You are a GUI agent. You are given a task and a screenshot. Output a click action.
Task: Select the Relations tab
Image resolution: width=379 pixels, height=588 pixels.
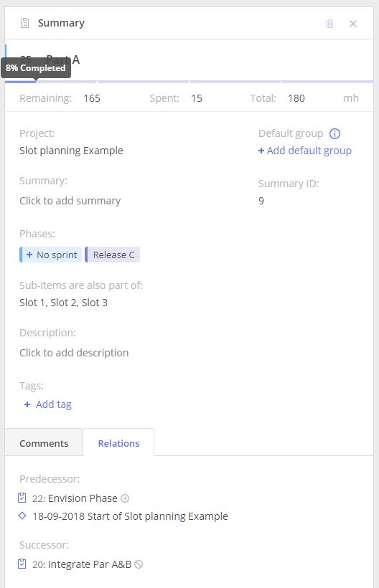(118, 443)
